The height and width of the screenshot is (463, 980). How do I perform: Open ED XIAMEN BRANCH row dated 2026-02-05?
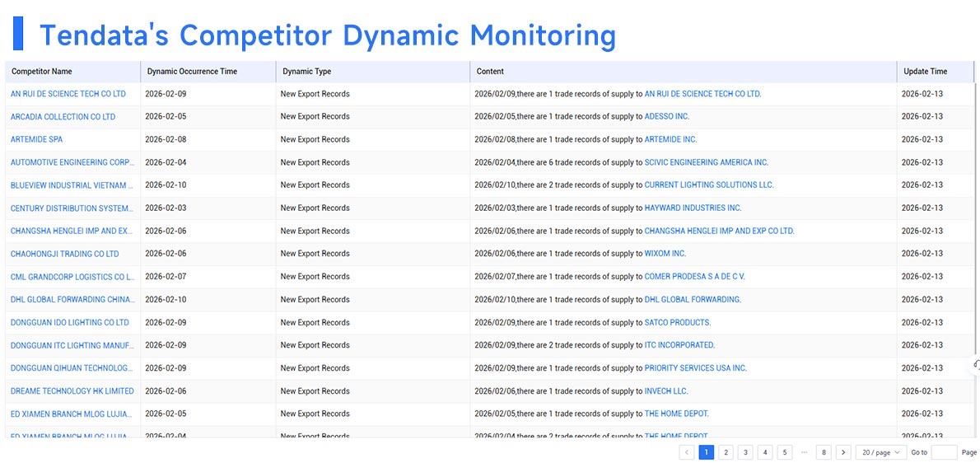point(72,414)
